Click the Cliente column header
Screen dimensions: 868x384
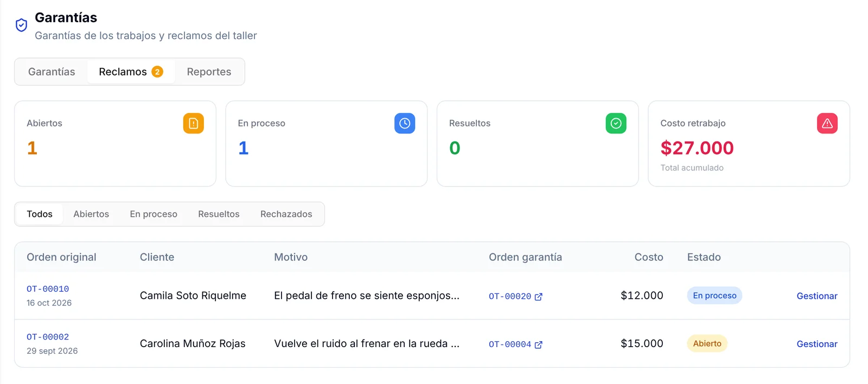(157, 257)
